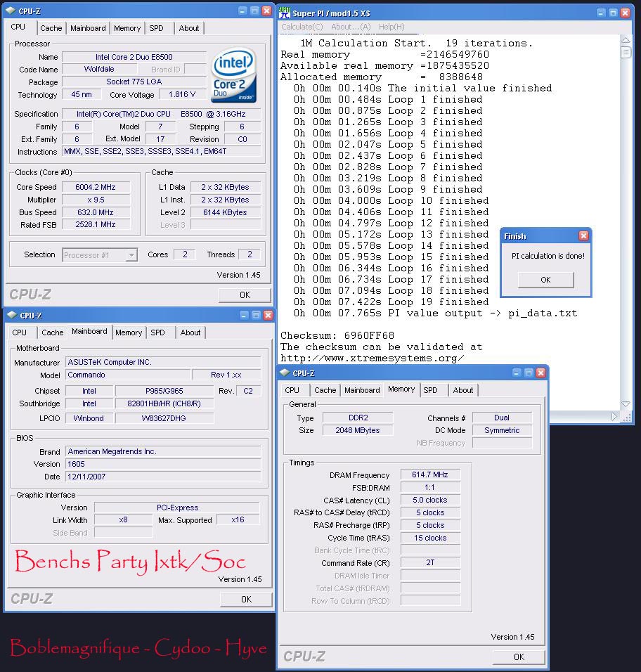Click the CAS# Latency value 5.0 clocks

(x=430, y=500)
